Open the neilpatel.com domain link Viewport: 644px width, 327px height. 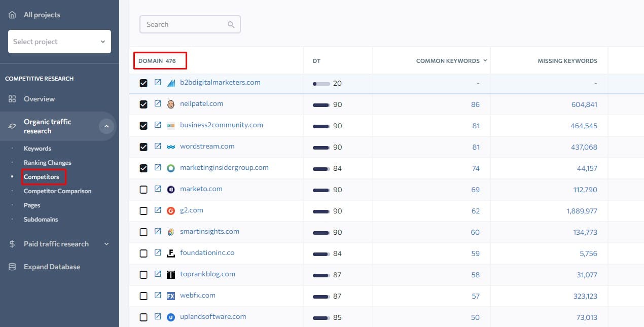point(202,104)
